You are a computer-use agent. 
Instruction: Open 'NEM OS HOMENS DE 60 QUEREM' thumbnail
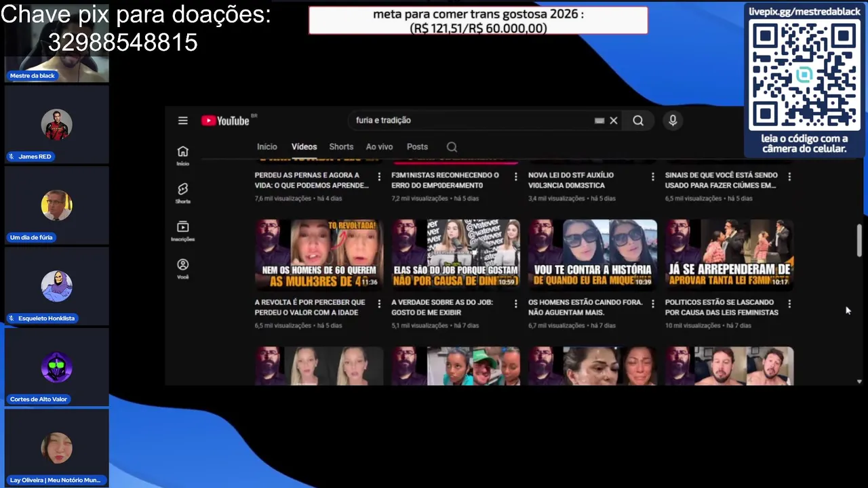point(319,254)
